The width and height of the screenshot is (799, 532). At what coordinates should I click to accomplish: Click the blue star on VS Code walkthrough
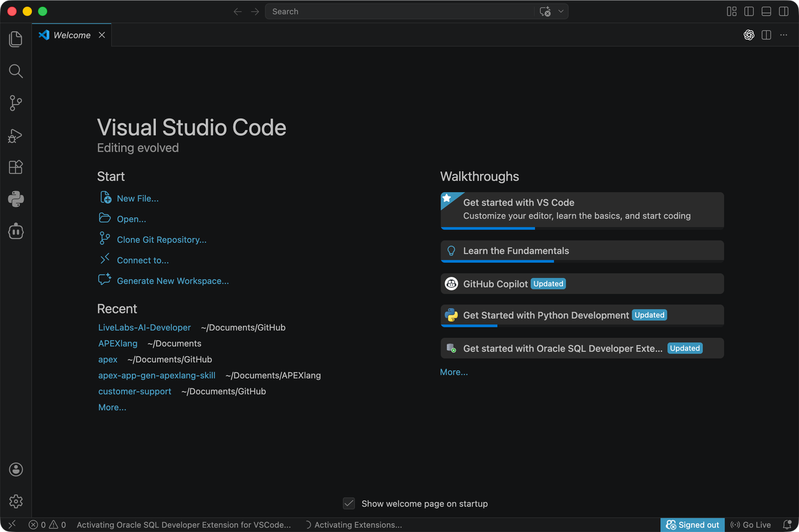pyautogui.click(x=447, y=198)
